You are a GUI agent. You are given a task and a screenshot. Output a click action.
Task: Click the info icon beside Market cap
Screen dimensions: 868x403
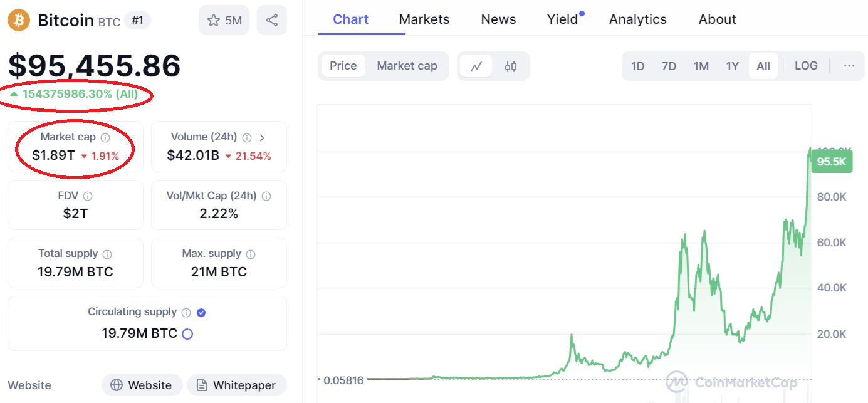click(105, 137)
